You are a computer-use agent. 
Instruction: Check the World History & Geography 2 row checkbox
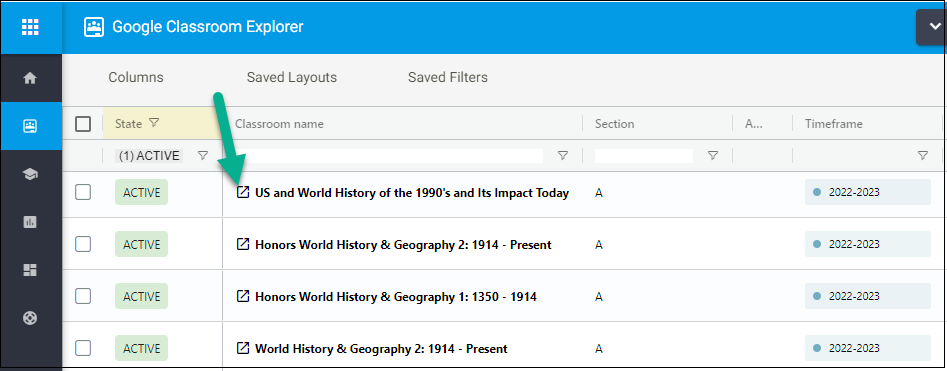[x=83, y=349]
